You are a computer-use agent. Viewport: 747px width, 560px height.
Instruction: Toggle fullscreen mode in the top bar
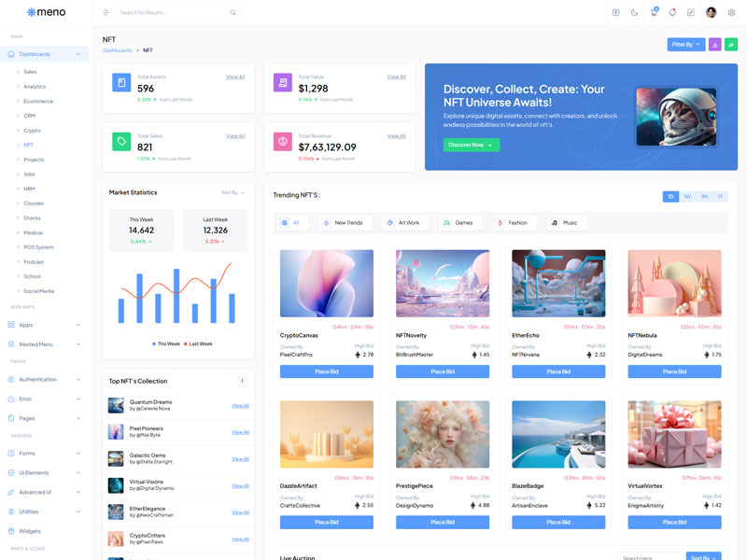[691, 12]
